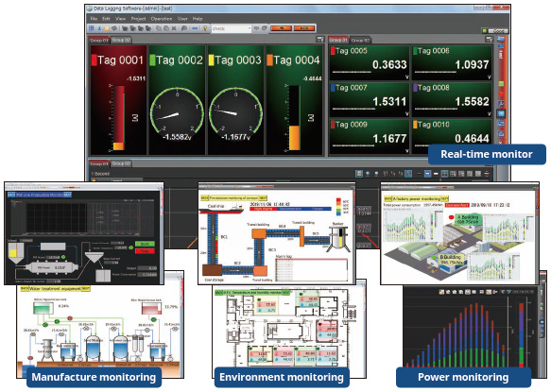Click the green square icon in right sidebar

(501, 84)
